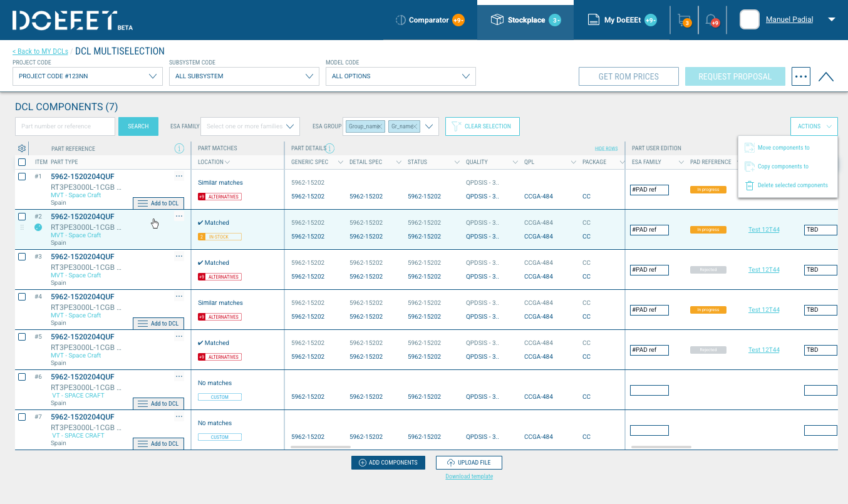Switch to the My DoEEEt tab
This screenshot has width=848, height=504.
[621, 20]
